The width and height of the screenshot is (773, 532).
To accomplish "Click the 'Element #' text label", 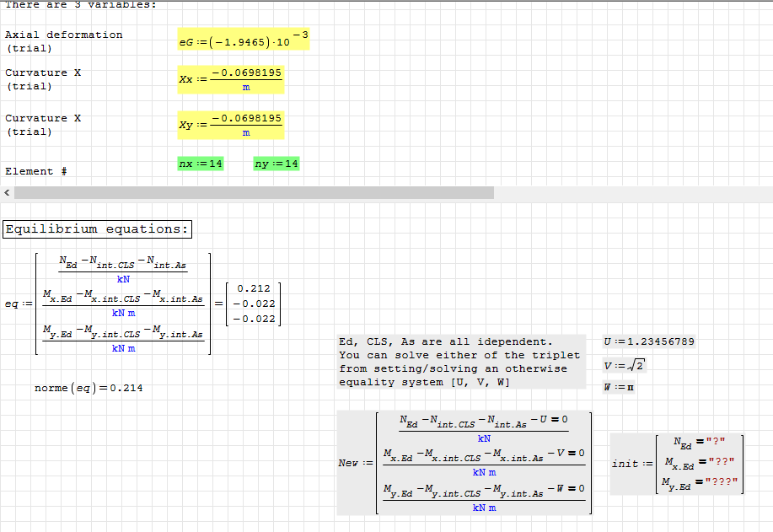I will (x=35, y=171).
